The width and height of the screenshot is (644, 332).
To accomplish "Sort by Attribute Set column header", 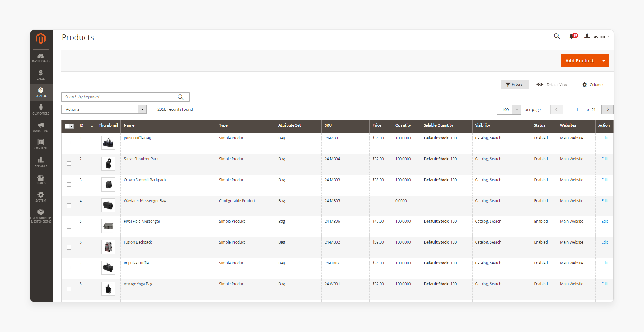I will coord(290,125).
